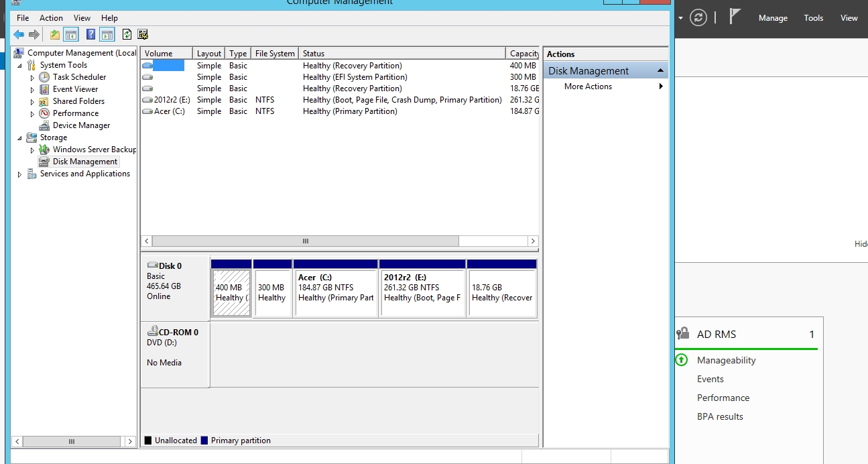Click the Refresh toolbar icon
The height and width of the screenshot is (464, 868).
pyautogui.click(x=127, y=35)
